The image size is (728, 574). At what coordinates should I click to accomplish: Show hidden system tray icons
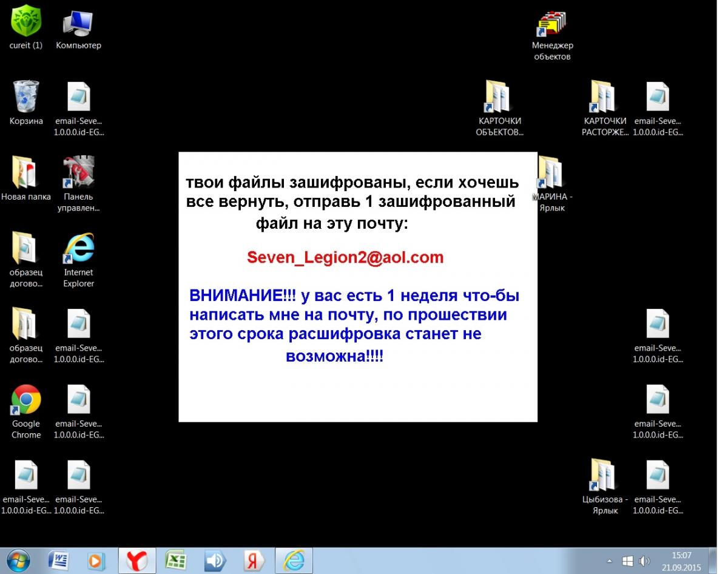pyautogui.click(x=610, y=561)
